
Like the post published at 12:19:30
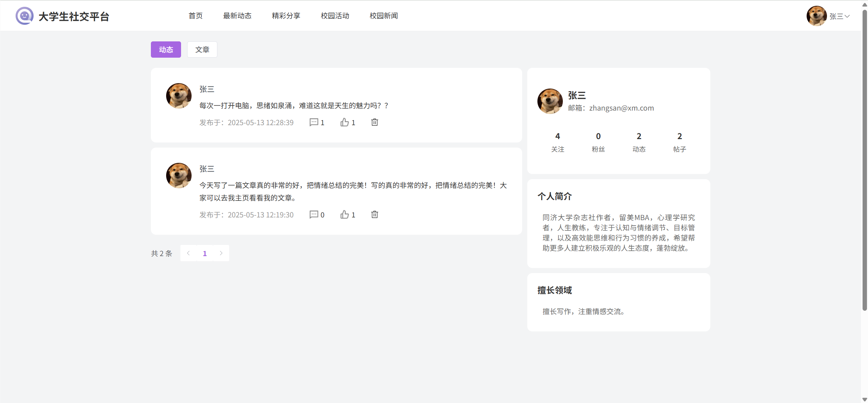click(344, 215)
